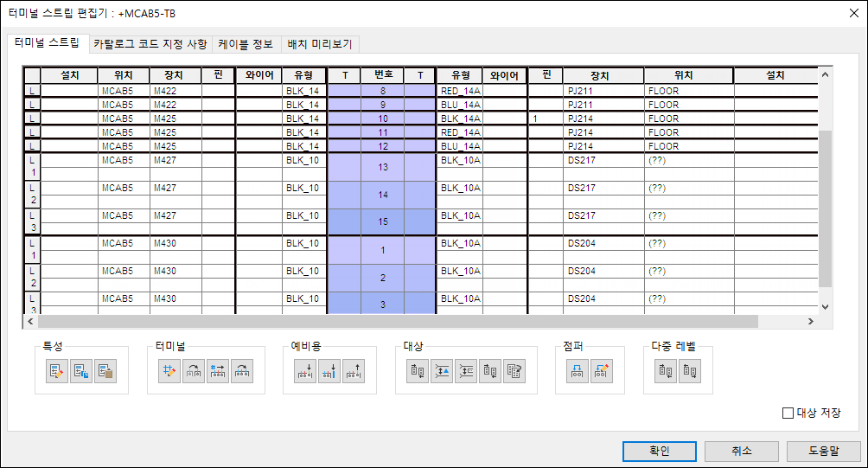Click BLK_14A cell in terminal 10 row
Image resolution: width=868 pixels, height=468 pixels.
pyautogui.click(x=461, y=119)
